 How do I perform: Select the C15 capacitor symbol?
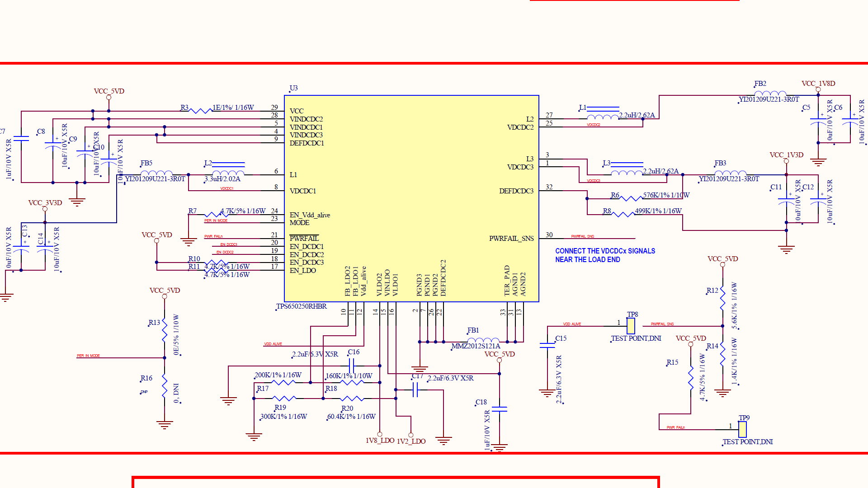(547, 345)
